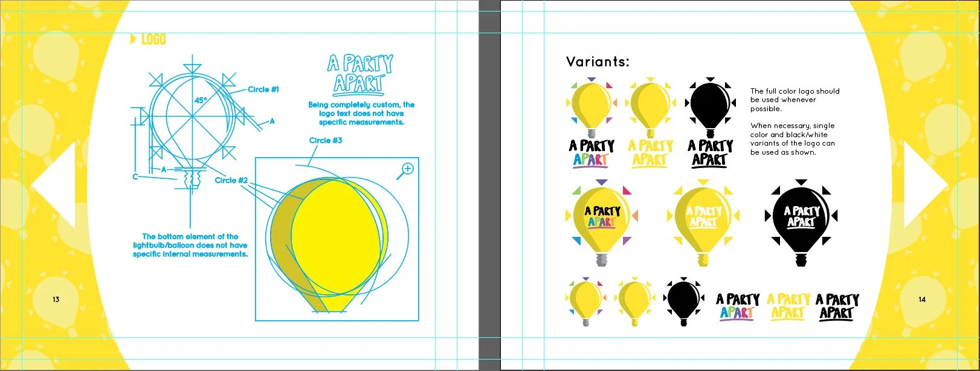The width and height of the screenshot is (980, 371).
Task: Select top-row all-yellow lightbulb icon
Action: pos(650,108)
